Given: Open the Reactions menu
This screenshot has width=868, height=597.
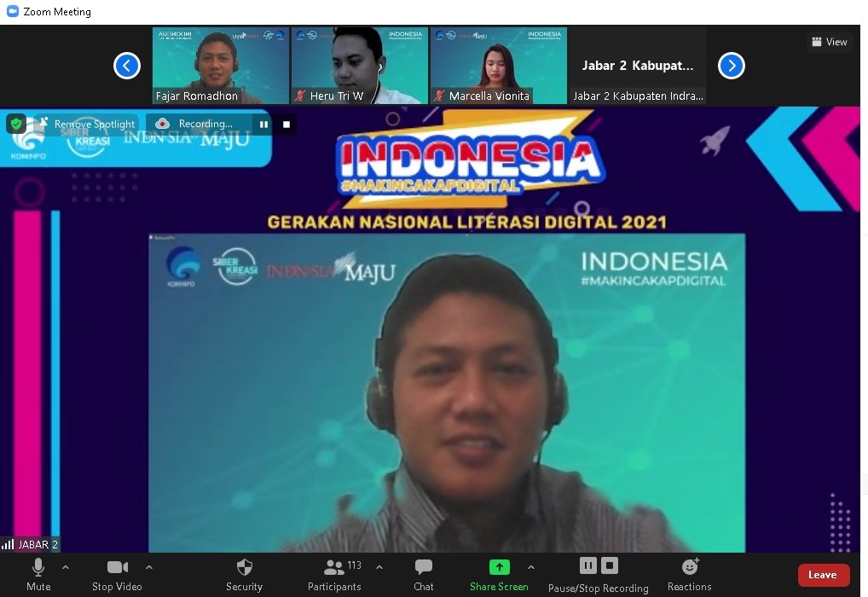Looking at the screenshot, I should coord(689,574).
